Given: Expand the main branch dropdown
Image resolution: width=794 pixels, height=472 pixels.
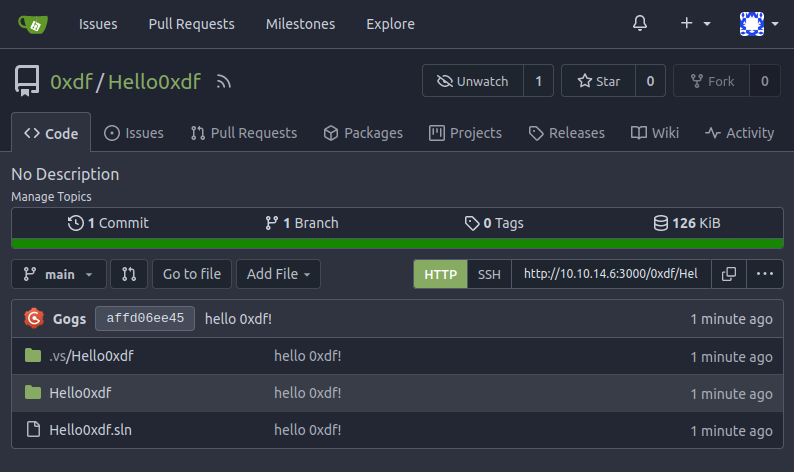Looking at the screenshot, I should (58, 274).
